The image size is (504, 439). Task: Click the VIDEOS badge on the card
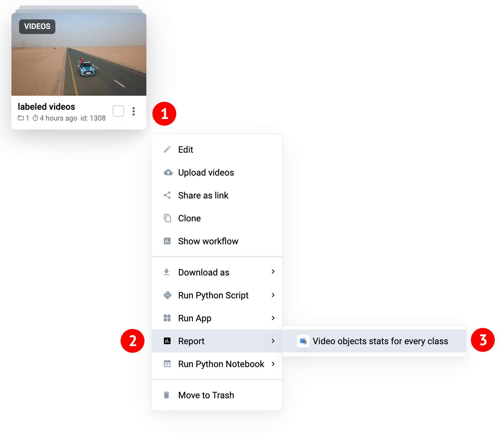[37, 26]
